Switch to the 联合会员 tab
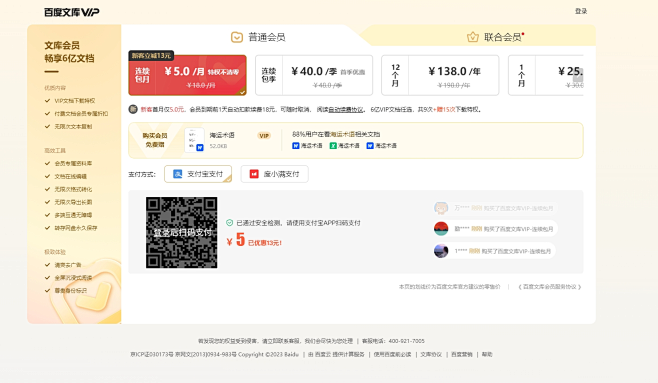The width and height of the screenshot is (658, 383). [x=496, y=37]
